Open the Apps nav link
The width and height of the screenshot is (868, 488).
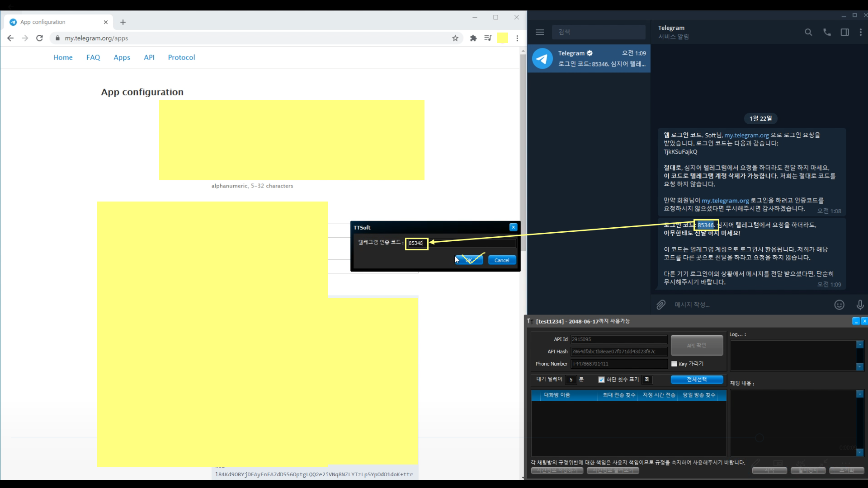pyautogui.click(x=122, y=57)
